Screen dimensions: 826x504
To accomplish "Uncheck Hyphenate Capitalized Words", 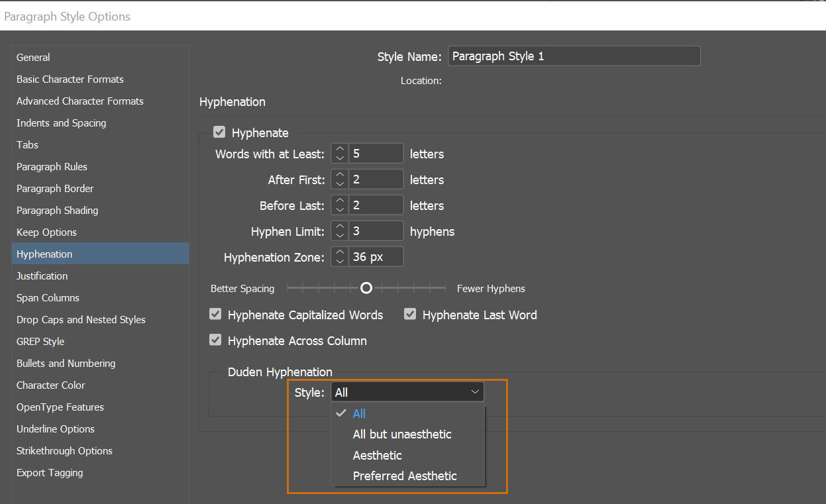I will 215,315.
